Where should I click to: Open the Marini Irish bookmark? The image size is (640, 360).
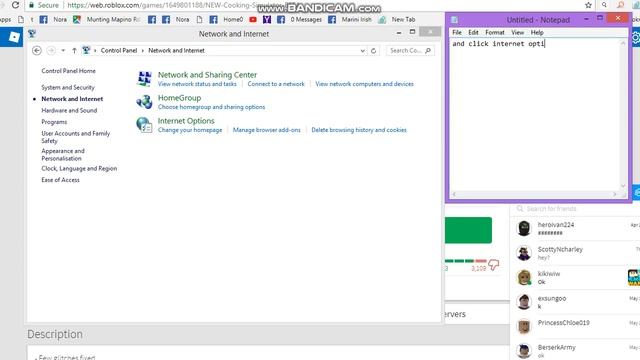click(350, 20)
